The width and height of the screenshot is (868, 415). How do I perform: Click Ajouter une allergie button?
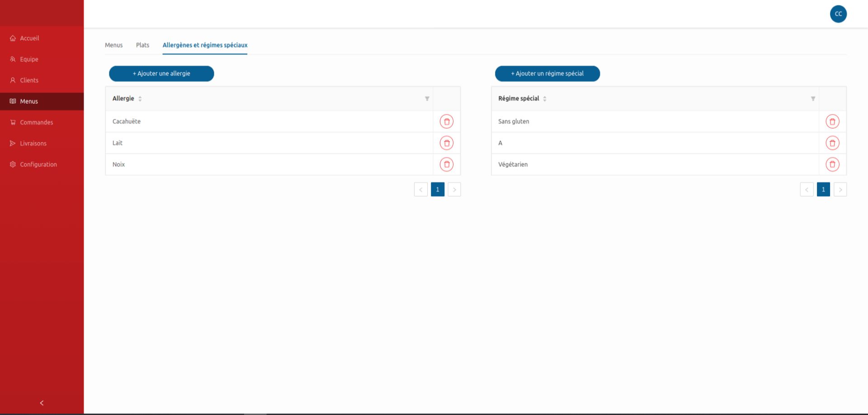tap(161, 74)
